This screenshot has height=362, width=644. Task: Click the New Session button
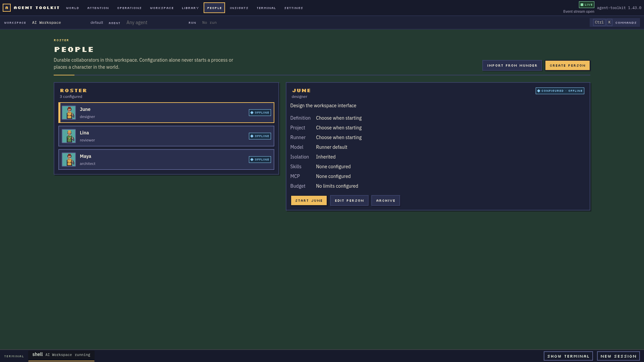619,356
